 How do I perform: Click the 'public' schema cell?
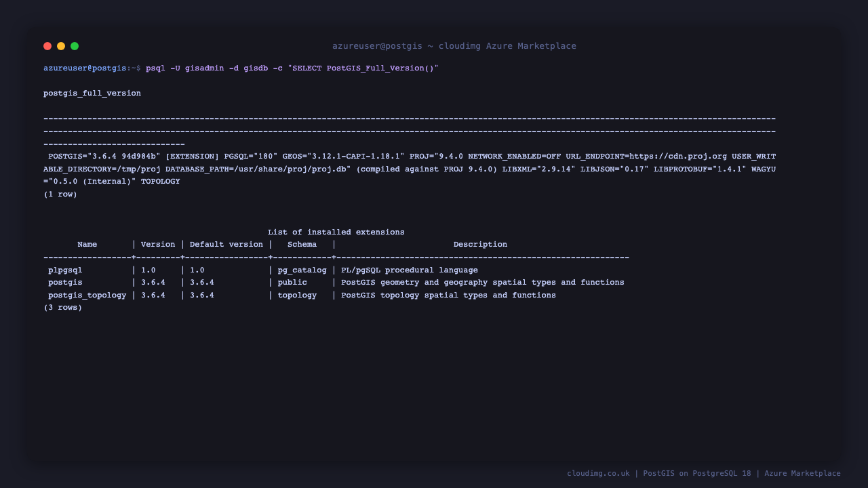(292, 283)
